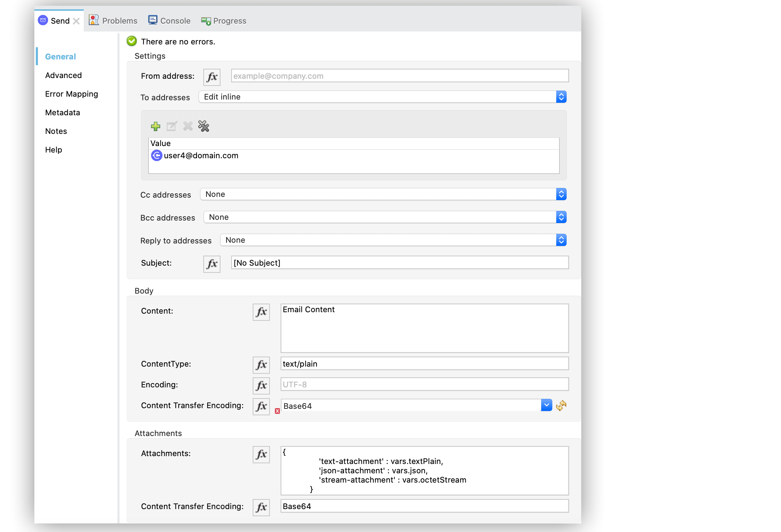Switch to the Problems tab
The width and height of the screenshot is (781, 532).
point(113,20)
